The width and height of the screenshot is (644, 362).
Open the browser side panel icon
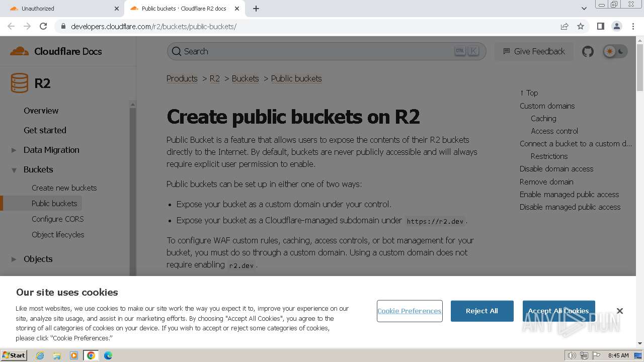[x=600, y=26]
